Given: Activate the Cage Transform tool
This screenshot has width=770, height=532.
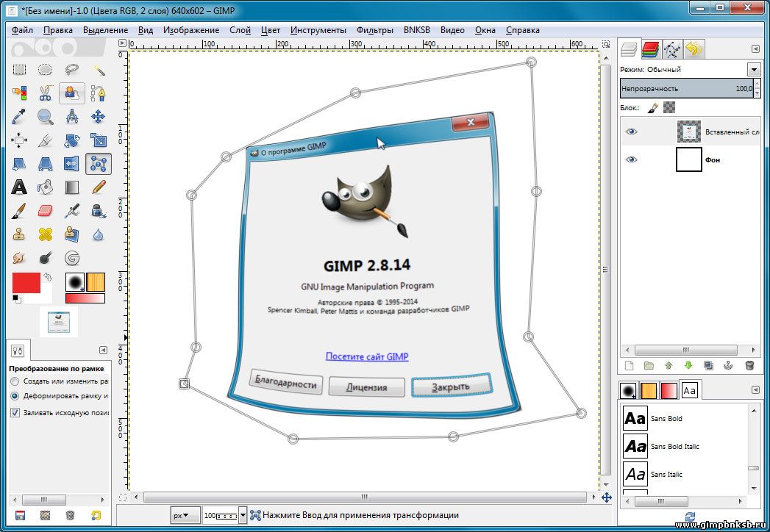Looking at the screenshot, I should [x=99, y=164].
